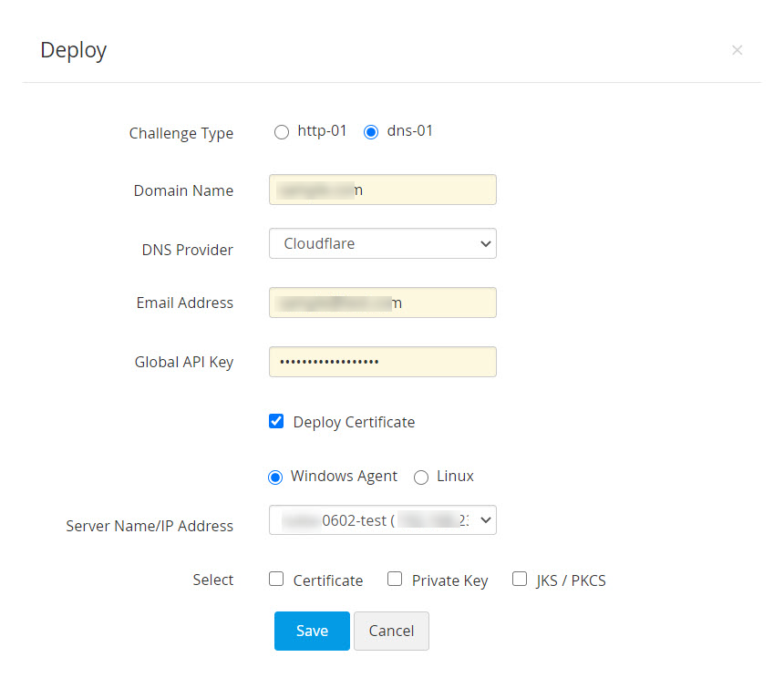Click the Save button

[x=312, y=631]
